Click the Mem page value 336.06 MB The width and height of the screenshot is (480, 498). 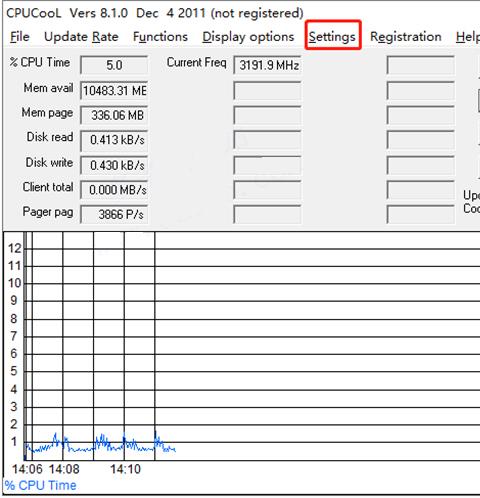pos(114,115)
